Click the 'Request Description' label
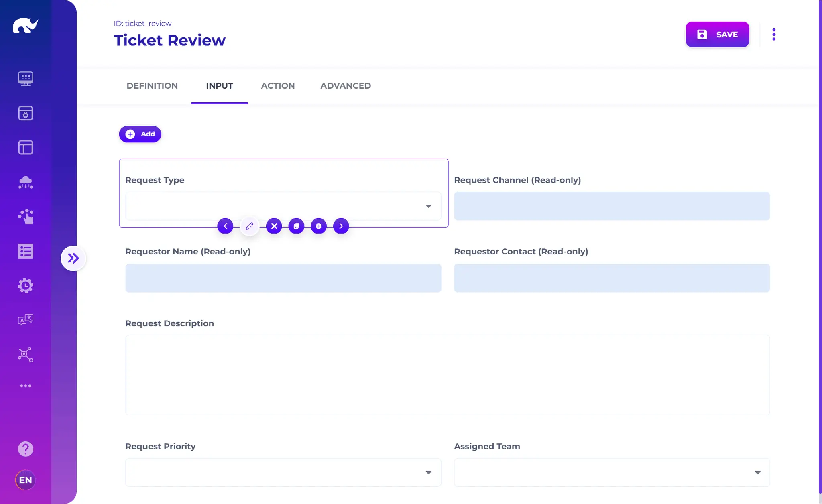The image size is (822, 504). [169, 323]
